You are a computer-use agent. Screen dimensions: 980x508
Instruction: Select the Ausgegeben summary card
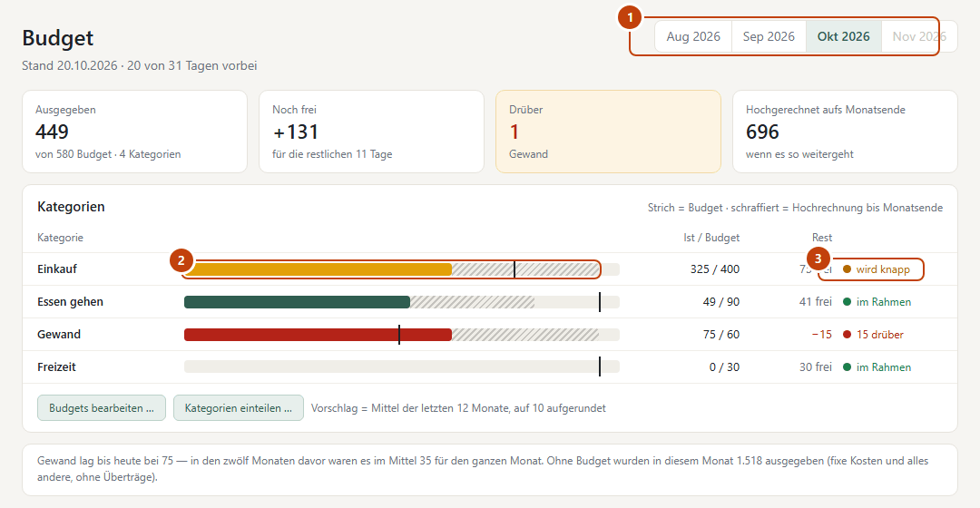click(134, 132)
